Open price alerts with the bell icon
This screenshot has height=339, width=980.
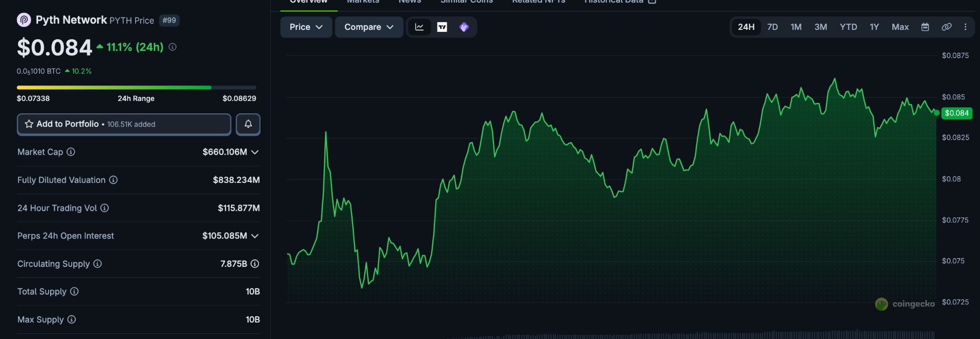point(248,124)
